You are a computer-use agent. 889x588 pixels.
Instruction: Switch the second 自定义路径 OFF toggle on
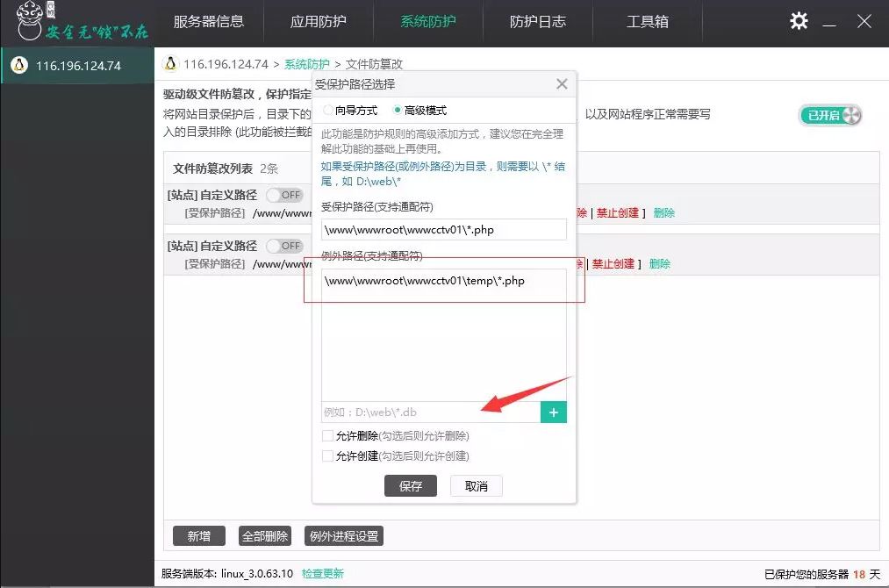pyautogui.click(x=283, y=247)
